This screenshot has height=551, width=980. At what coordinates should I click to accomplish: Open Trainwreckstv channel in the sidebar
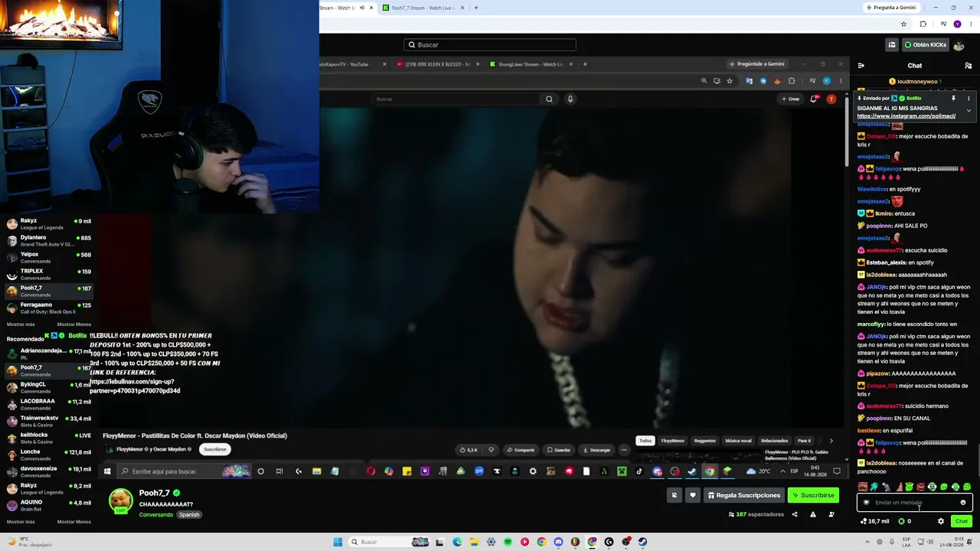[x=47, y=422]
